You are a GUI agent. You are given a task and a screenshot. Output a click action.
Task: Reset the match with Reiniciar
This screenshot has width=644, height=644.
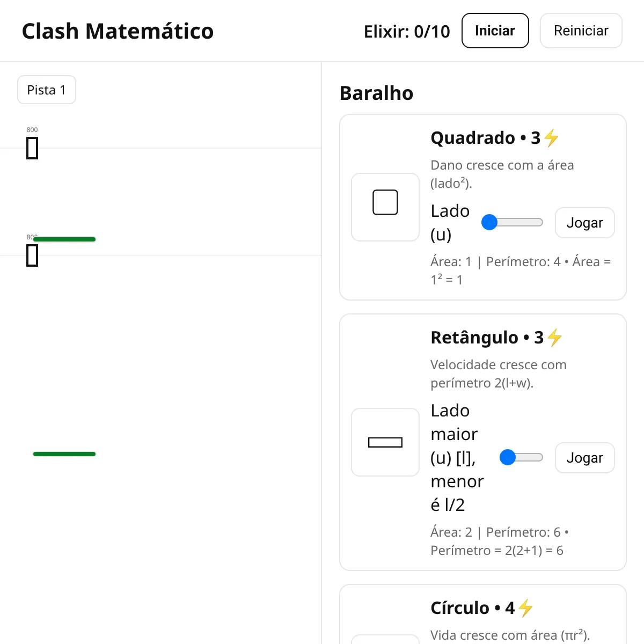pyautogui.click(x=581, y=31)
